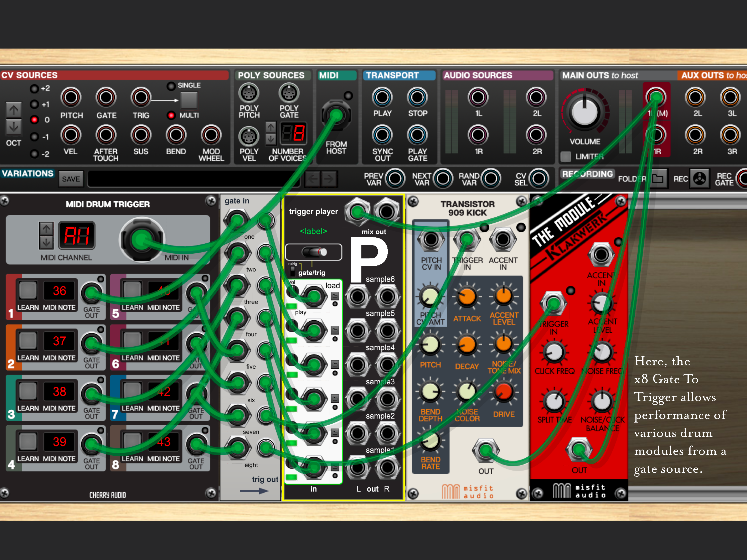Click the variation name text field
Viewport: 747px width, 560px height.
pyautogui.click(x=193, y=179)
